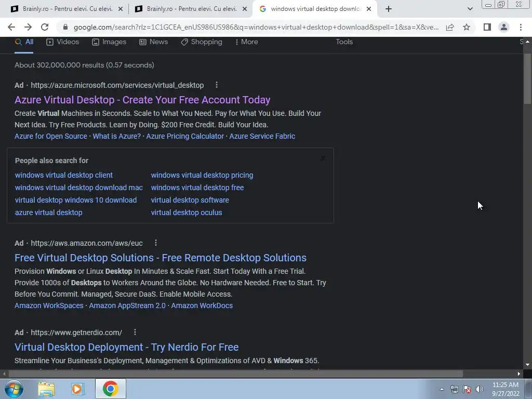Click vertical scrollbar up arrow
Viewport: 532px width, 399px height.
[527, 42]
